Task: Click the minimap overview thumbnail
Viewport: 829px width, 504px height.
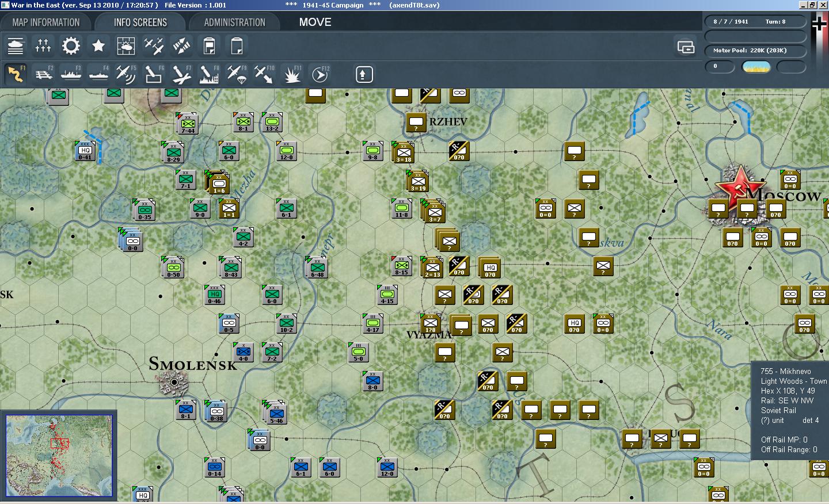Action: point(59,455)
